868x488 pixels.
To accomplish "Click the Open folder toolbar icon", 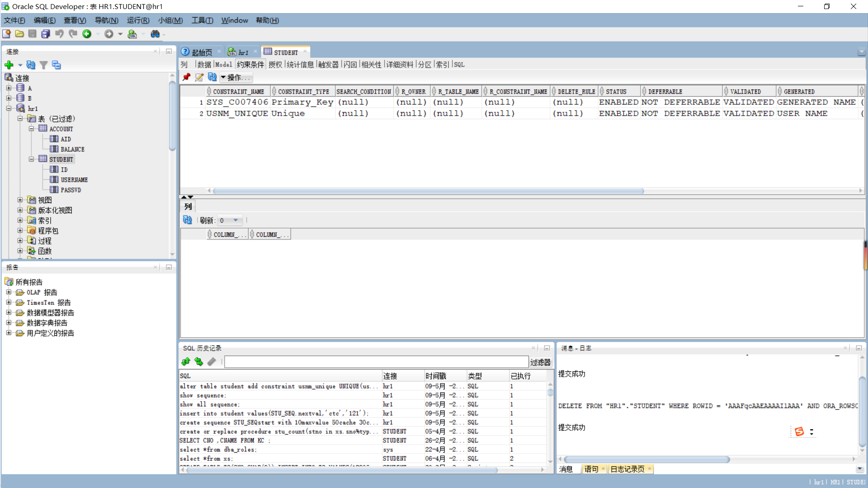I will pos(19,34).
